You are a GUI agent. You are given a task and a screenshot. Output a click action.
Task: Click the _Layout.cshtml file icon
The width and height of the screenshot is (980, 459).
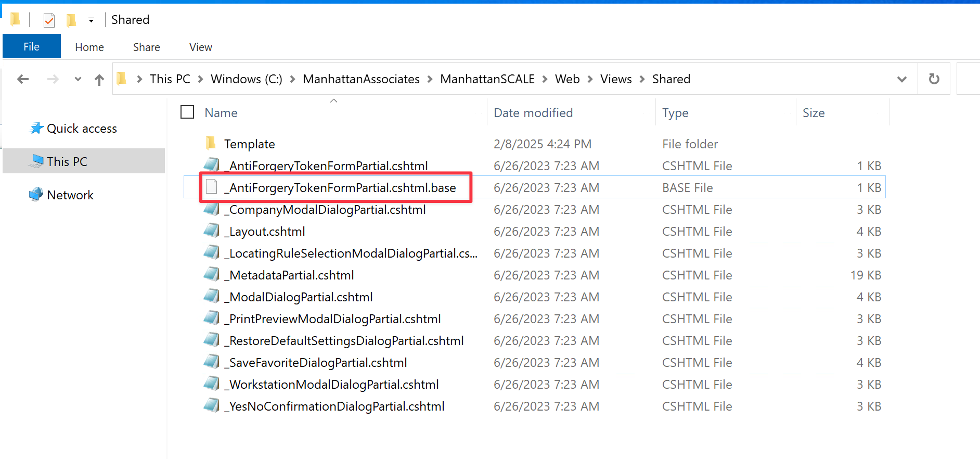click(x=211, y=231)
